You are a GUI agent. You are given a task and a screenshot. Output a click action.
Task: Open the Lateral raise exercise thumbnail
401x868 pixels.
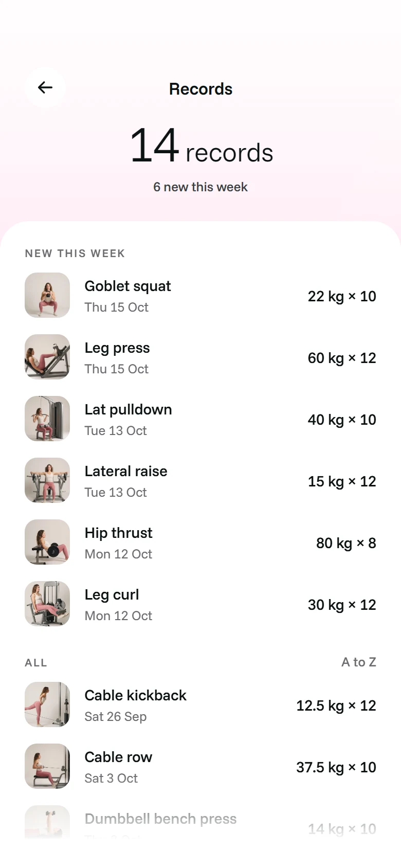pos(47,480)
